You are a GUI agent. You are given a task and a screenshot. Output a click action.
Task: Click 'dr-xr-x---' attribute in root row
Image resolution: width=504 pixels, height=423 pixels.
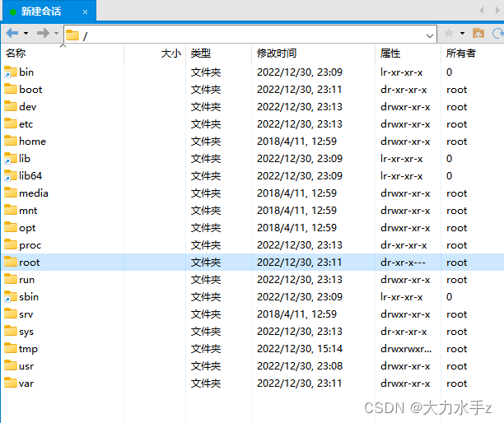click(x=403, y=263)
